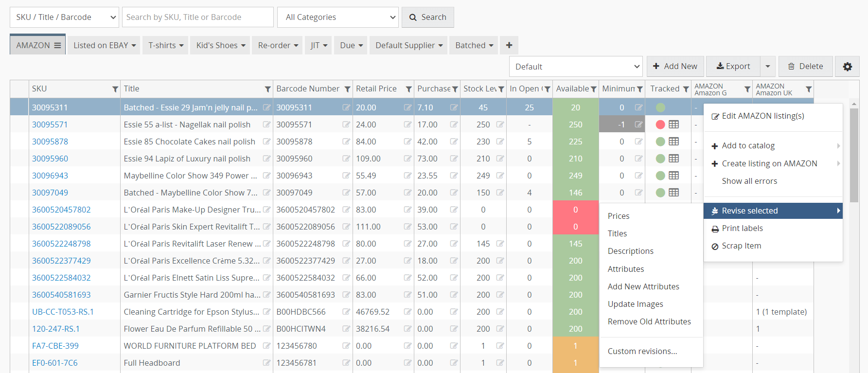Toggle green tracked dot for SKU 30097049

(660, 193)
